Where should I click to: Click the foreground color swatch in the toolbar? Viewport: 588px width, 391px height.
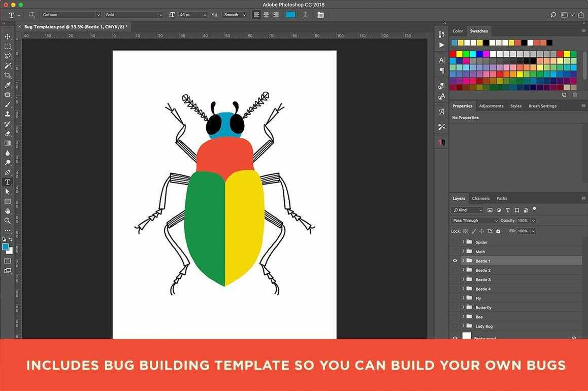6,247
